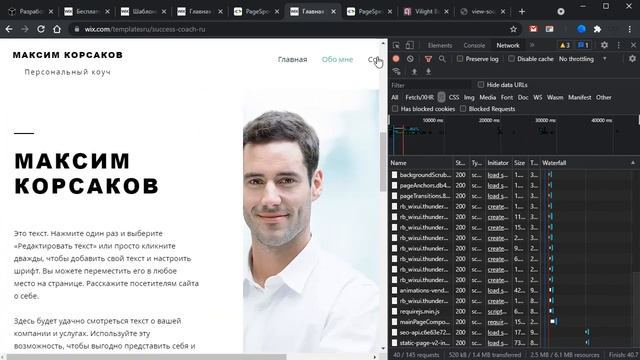Image resolution: width=640 pixels, height=360 pixels.
Task: Open Customize DevTools three-dot menu
Action: (x=618, y=45)
